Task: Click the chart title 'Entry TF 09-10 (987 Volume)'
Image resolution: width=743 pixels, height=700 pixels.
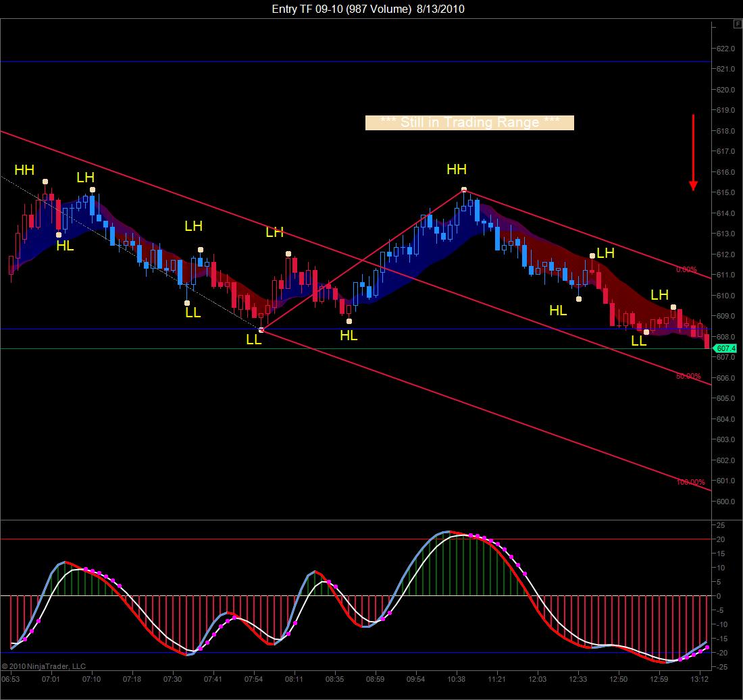Action: click(341, 9)
